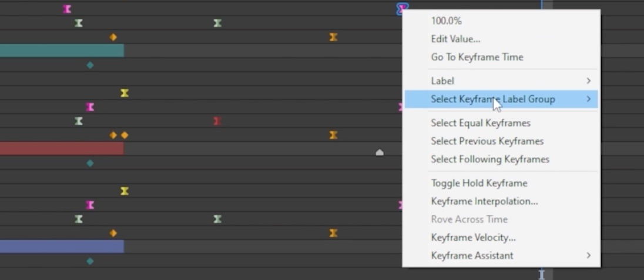Click the teal layer duration bar

62,51
